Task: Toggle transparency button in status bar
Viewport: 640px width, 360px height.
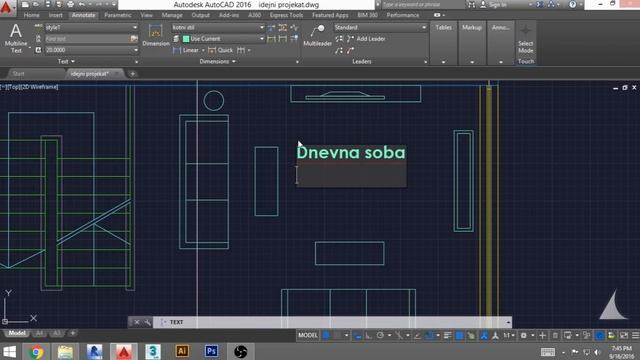Action: [459, 336]
